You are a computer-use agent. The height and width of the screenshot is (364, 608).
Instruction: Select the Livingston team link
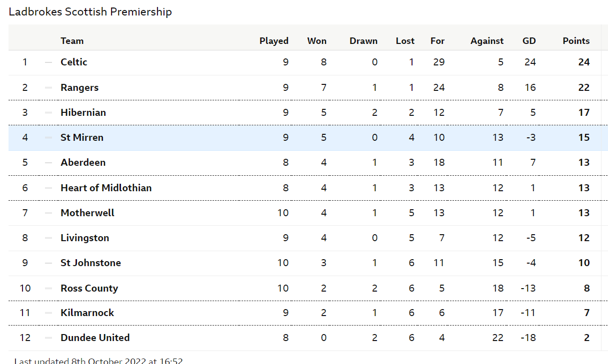(84, 238)
